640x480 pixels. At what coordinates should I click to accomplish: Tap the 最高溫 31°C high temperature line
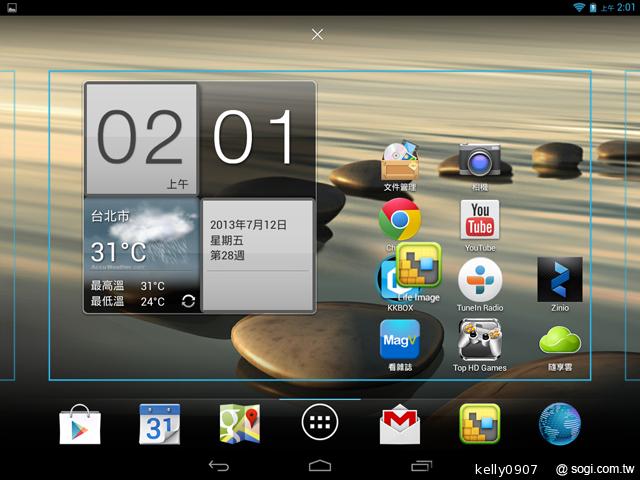click(x=127, y=285)
